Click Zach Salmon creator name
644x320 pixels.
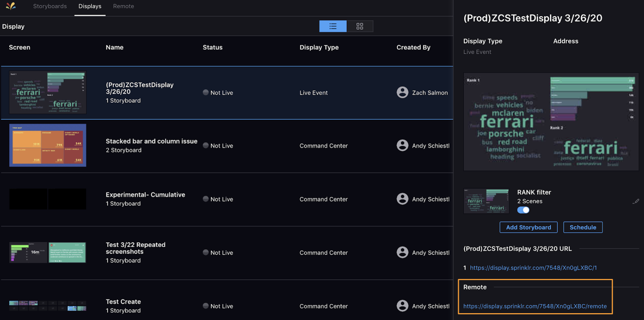pyautogui.click(x=430, y=93)
